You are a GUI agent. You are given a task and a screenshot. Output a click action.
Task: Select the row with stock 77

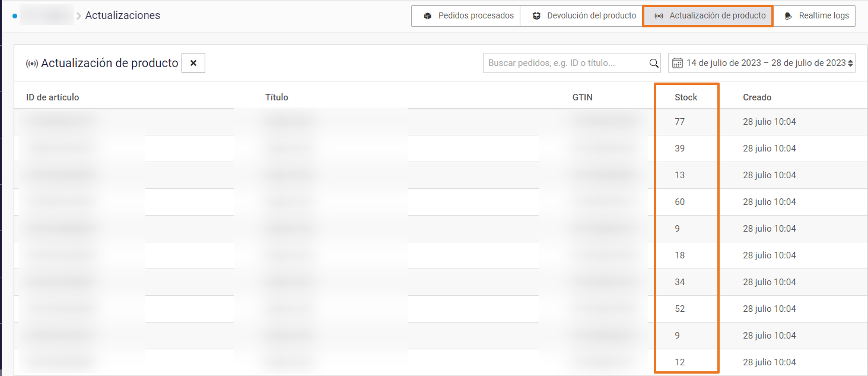click(x=679, y=122)
